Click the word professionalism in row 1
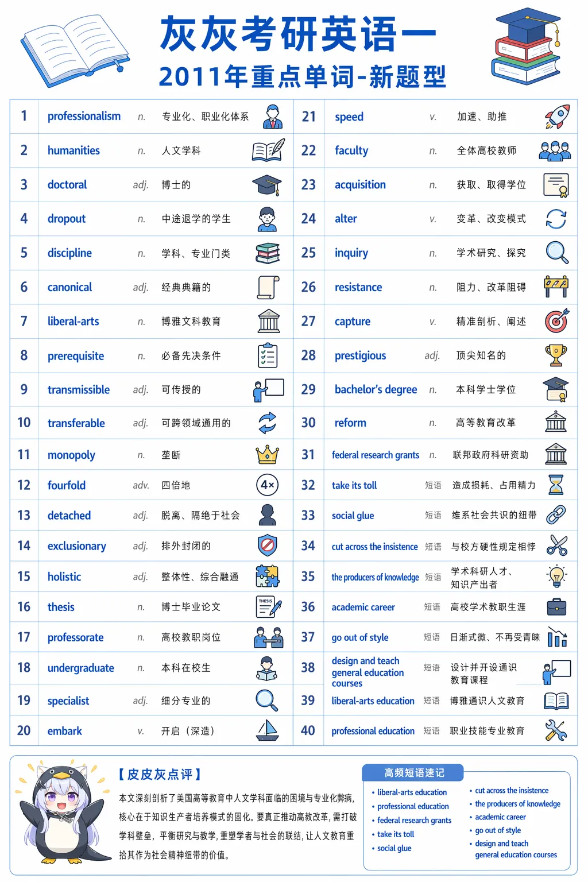The height and width of the screenshot is (882, 588). click(x=84, y=116)
